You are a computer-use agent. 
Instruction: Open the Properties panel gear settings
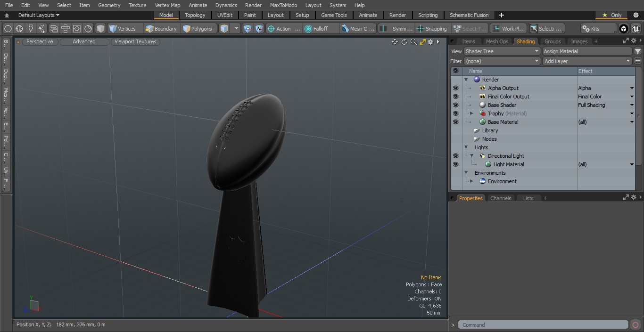pos(634,198)
